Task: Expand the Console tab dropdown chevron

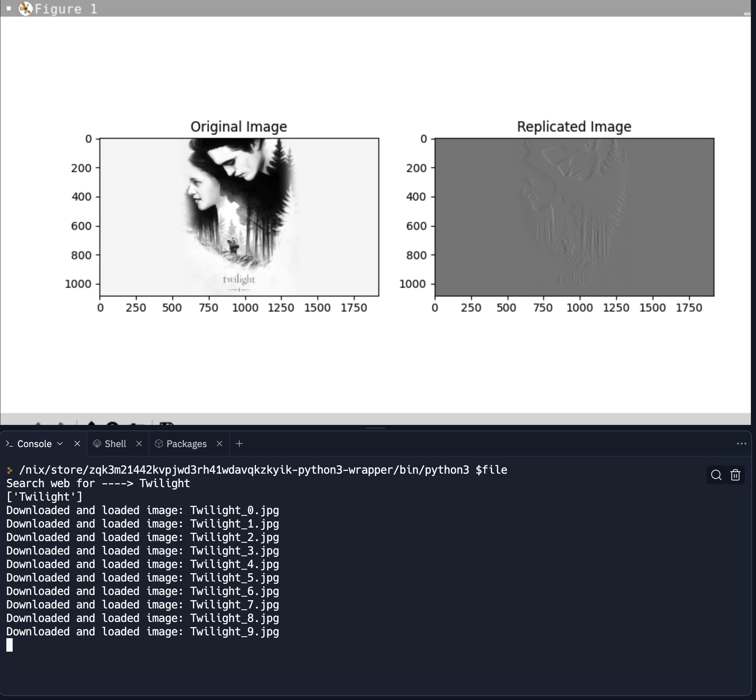Action: 60,444
